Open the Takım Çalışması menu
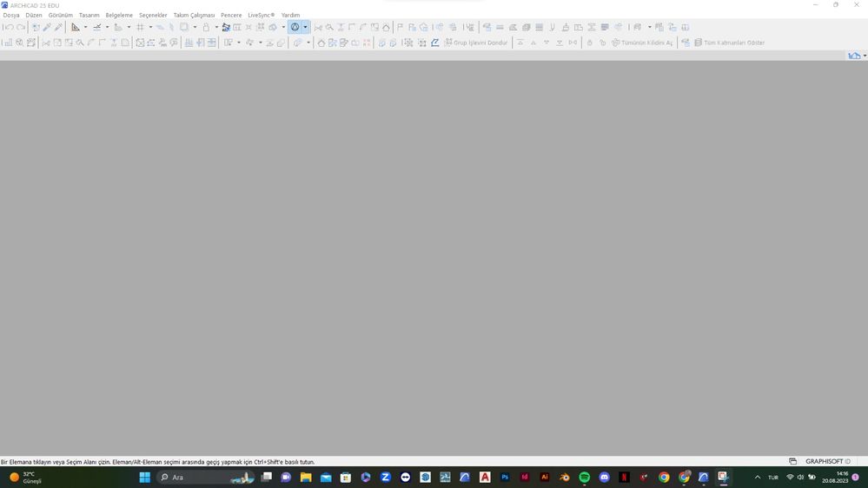 pos(194,15)
